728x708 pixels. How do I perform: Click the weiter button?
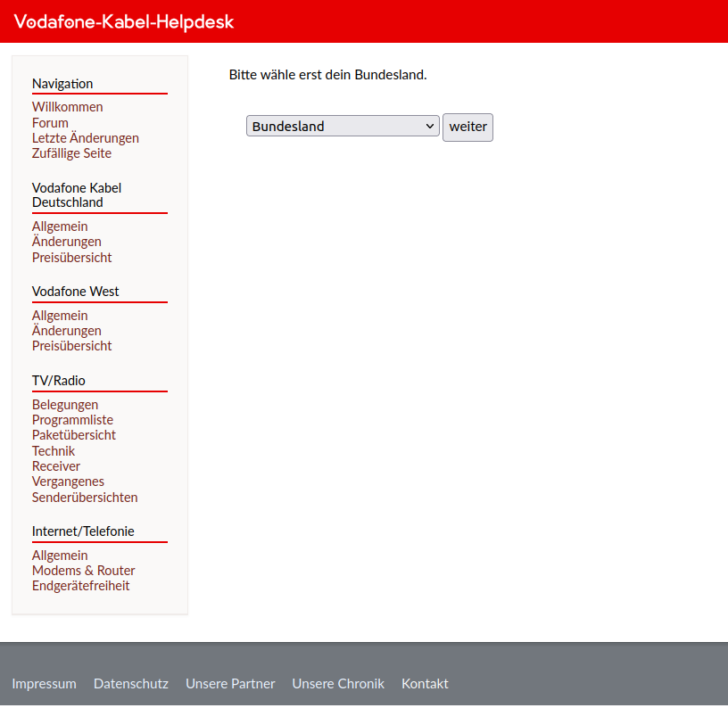coord(467,128)
